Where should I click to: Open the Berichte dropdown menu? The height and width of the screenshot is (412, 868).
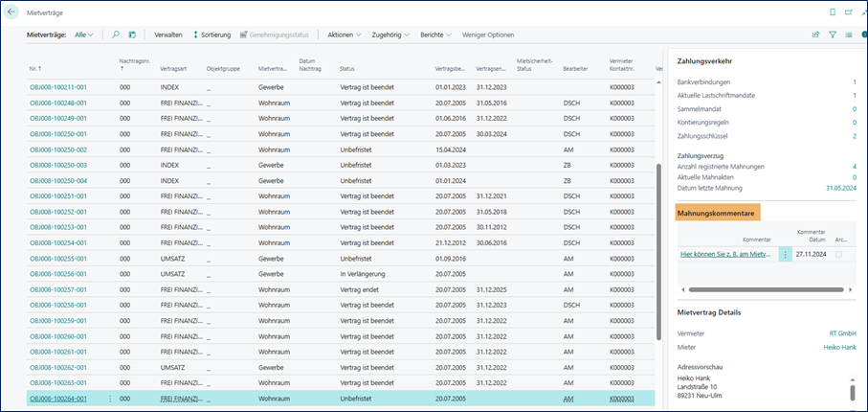click(436, 34)
